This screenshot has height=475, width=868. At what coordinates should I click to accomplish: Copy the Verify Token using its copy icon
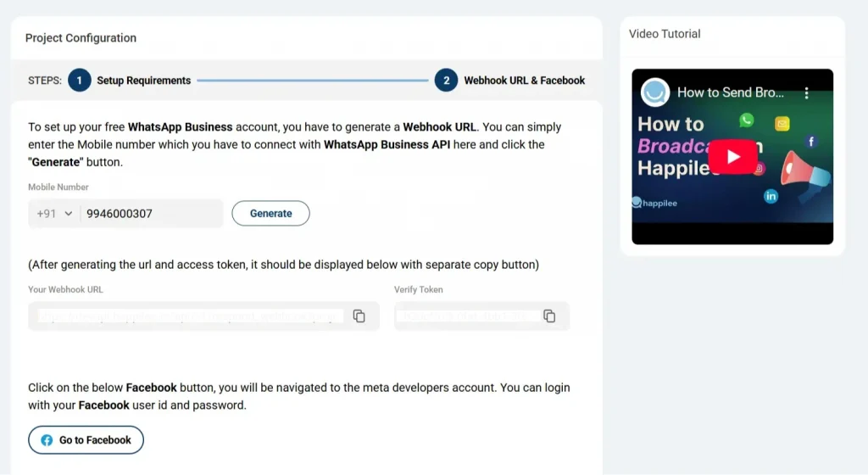[x=549, y=316]
